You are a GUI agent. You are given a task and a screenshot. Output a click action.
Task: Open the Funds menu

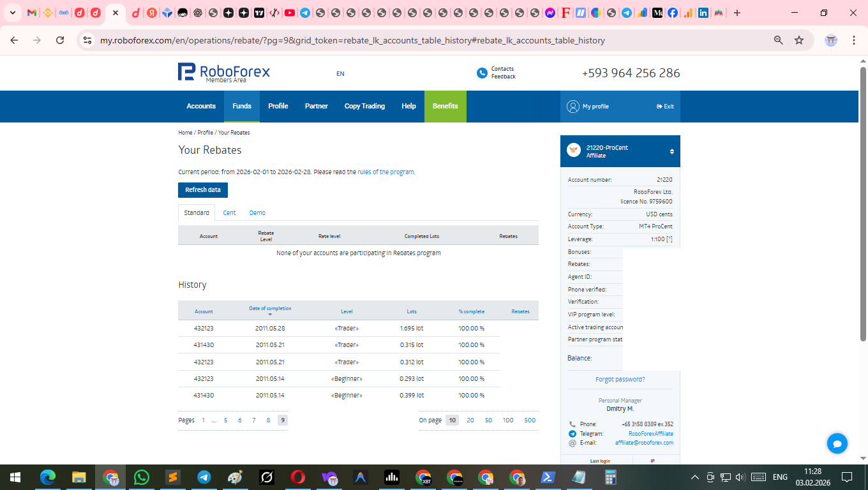tap(241, 106)
